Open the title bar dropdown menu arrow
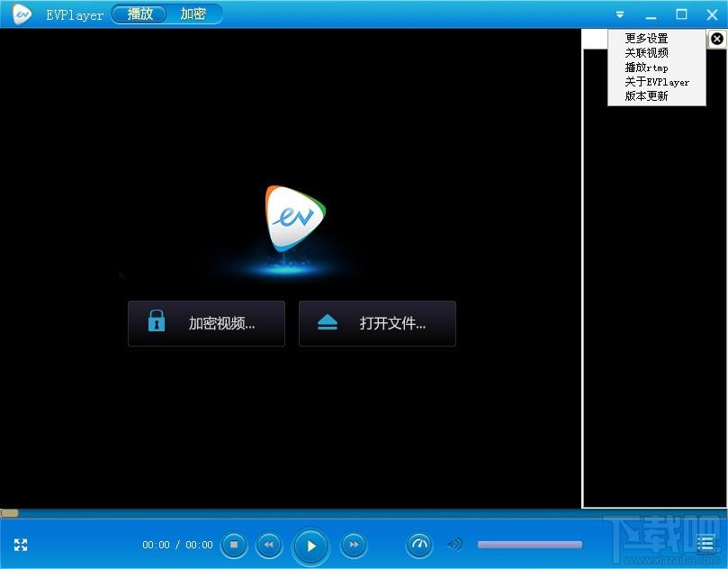Screen dimensions: 728x569 pyautogui.click(x=620, y=15)
